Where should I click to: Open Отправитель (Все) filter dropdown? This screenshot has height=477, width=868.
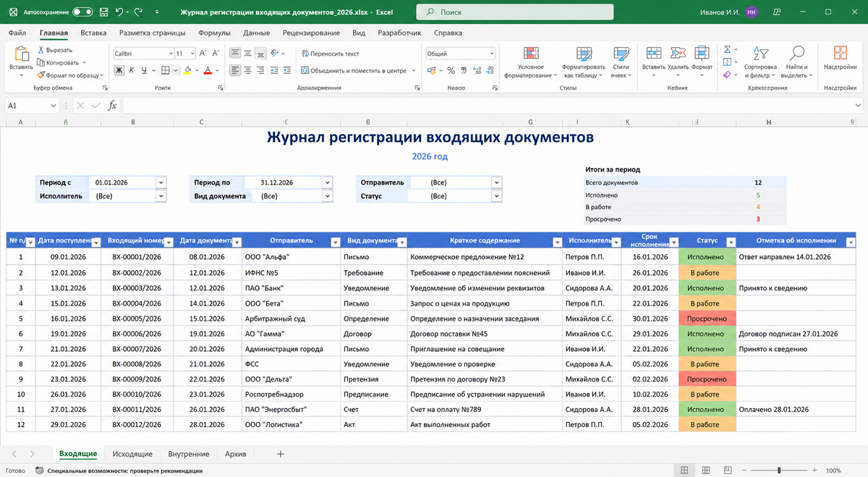(x=496, y=182)
